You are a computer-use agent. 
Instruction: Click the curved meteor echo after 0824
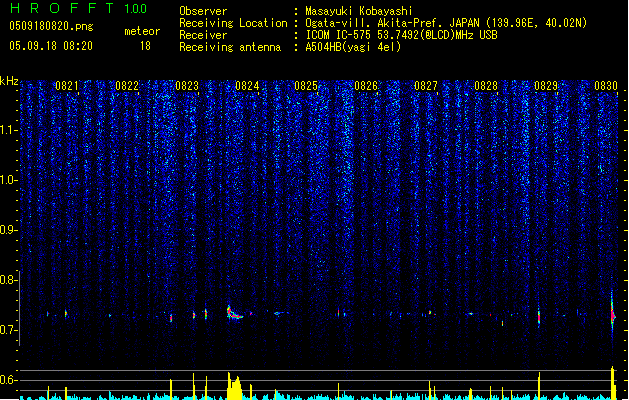coord(234,313)
